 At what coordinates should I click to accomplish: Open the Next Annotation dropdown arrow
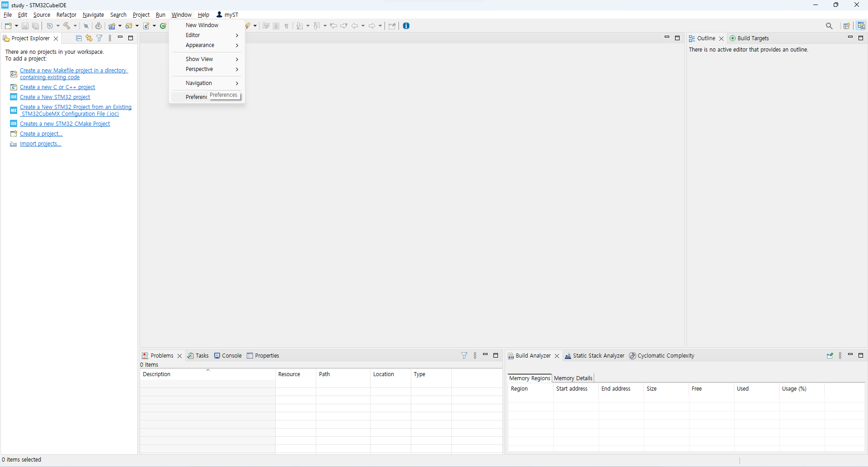tap(308, 26)
